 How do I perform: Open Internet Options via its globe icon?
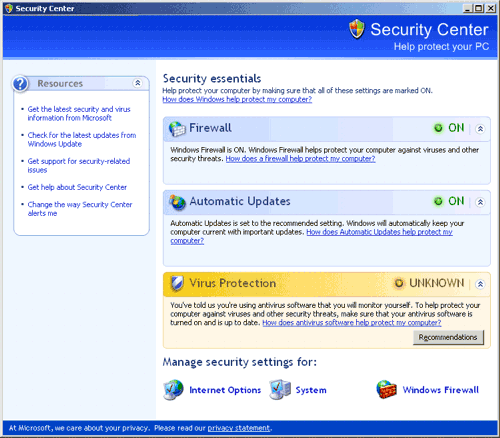tap(173, 390)
